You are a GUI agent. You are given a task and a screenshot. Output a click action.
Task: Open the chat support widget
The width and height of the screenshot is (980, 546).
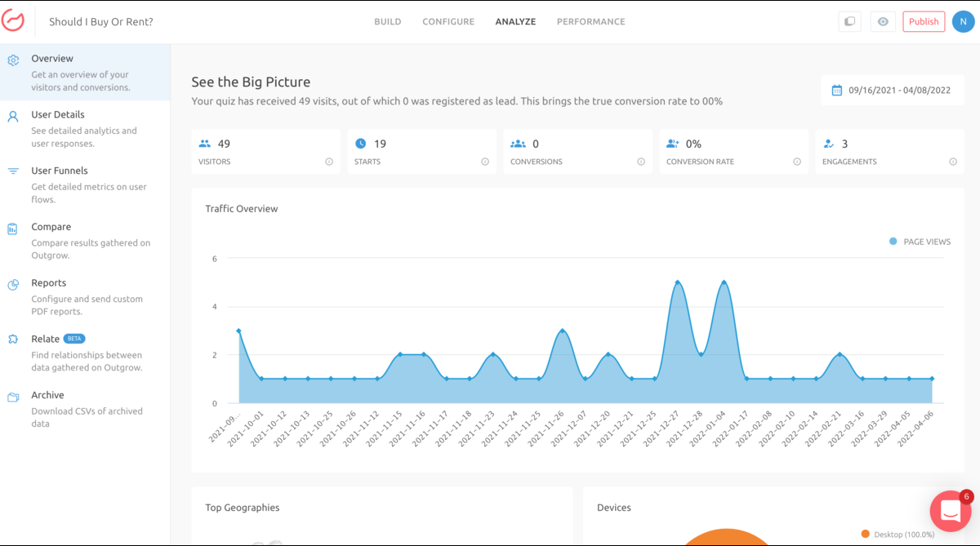950,511
